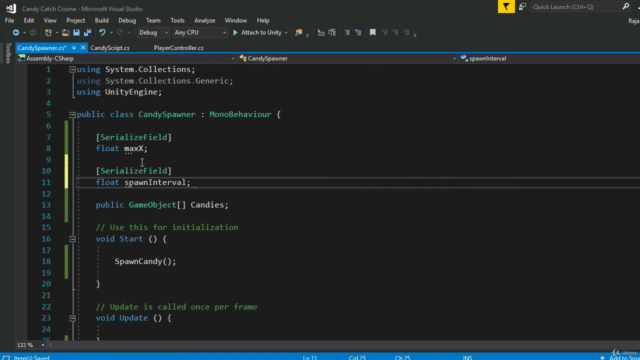Open the Analyze menu

coord(204,20)
